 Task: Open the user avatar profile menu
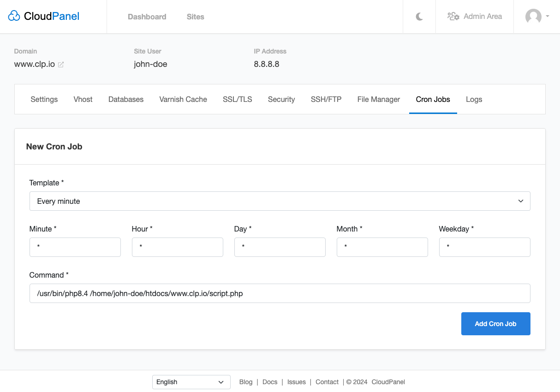533,17
